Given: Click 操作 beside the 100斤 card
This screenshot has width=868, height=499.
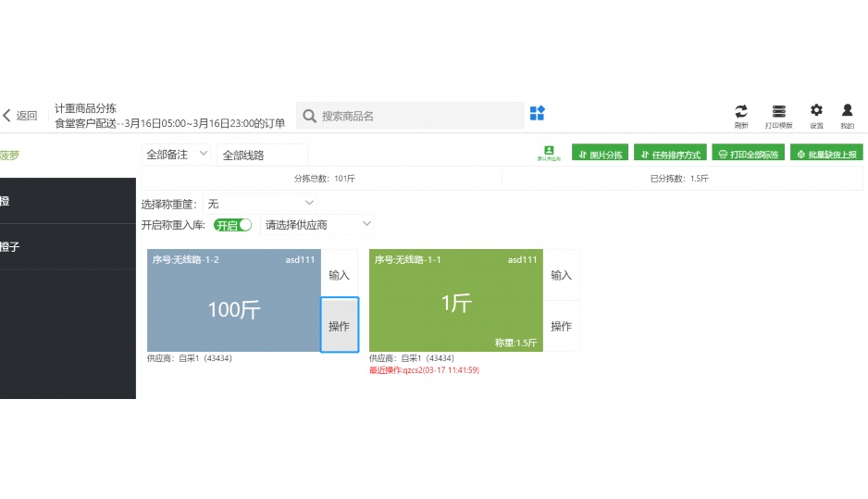Looking at the screenshot, I should pyautogui.click(x=339, y=326).
